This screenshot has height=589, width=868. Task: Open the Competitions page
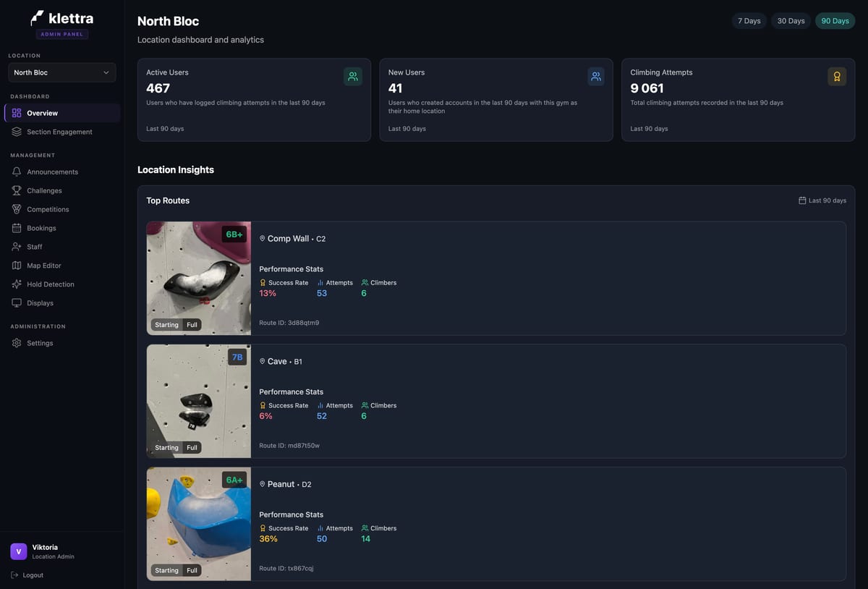[x=62, y=209]
